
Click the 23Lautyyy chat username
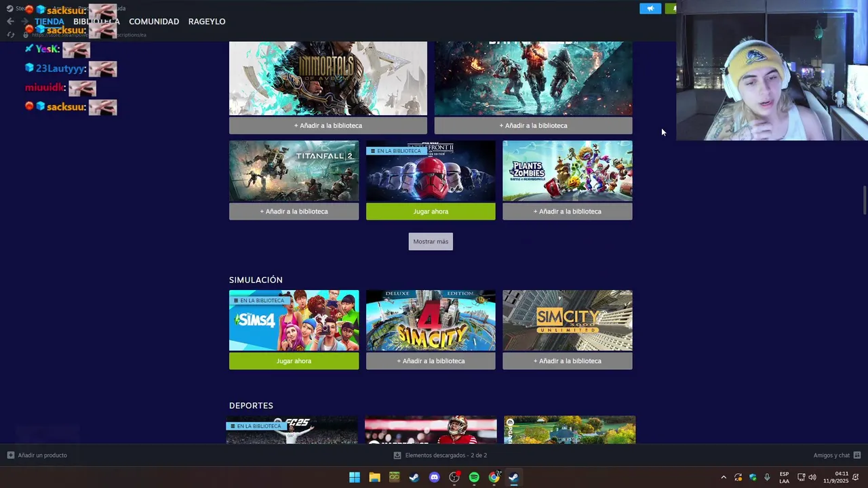pos(60,68)
